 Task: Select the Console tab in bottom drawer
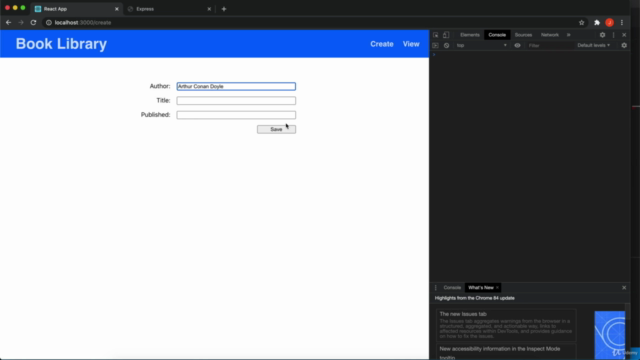tap(452, 287)
